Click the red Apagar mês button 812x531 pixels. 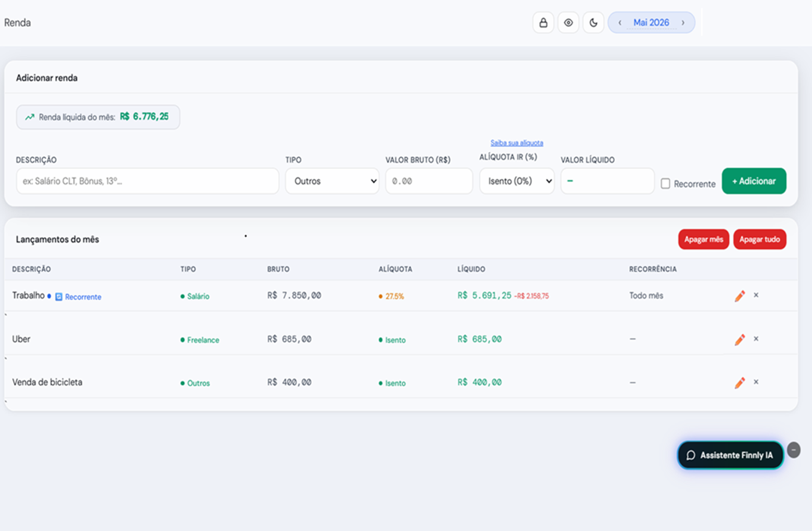click(x=703, y=239)
